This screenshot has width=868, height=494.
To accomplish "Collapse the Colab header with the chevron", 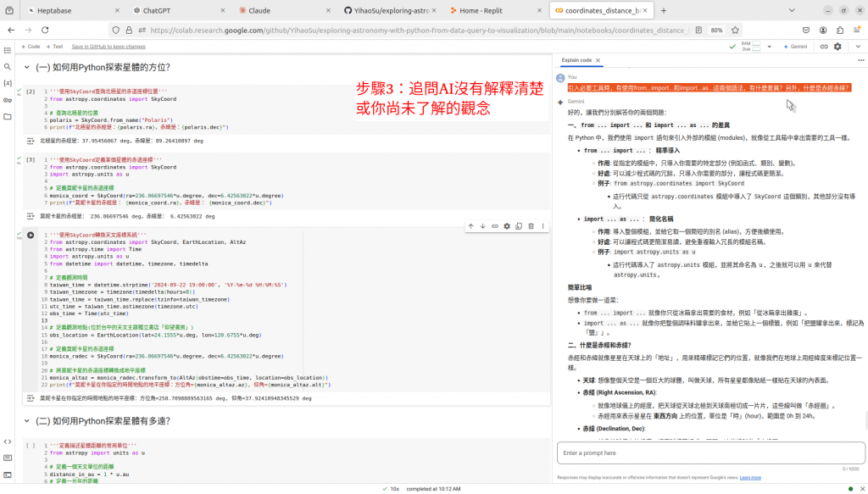I will click(858, 47).
